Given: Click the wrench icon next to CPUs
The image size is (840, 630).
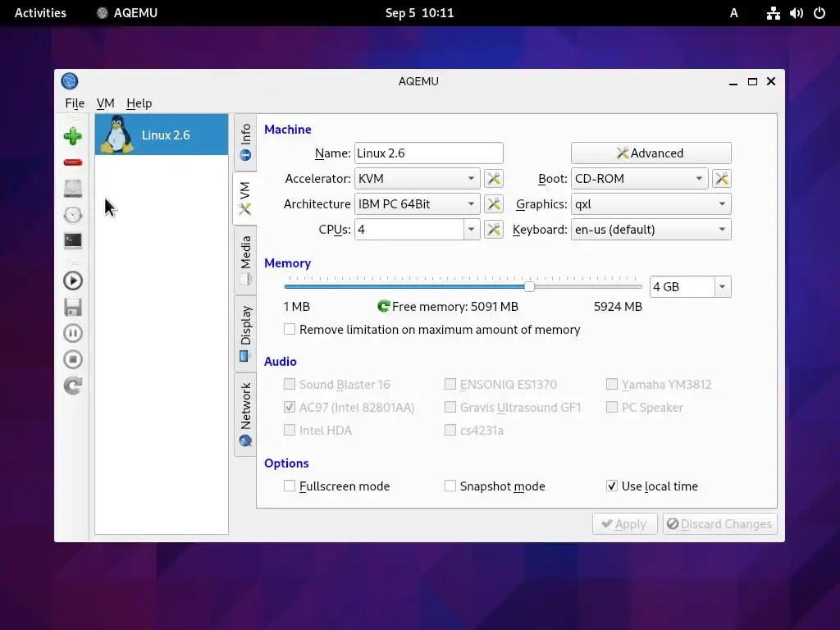Looking at the screenshot, I should point(493,230).
